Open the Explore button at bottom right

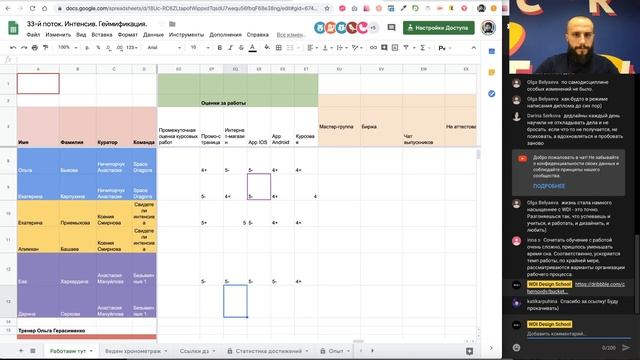tap(469, 351)
